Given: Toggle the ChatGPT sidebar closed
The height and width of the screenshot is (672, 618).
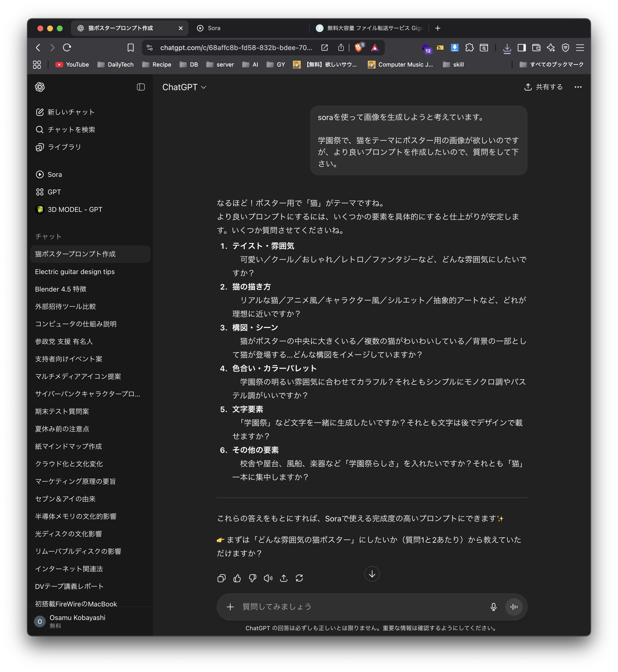Looking at the screenshot, I should click(x=141, y=87).
